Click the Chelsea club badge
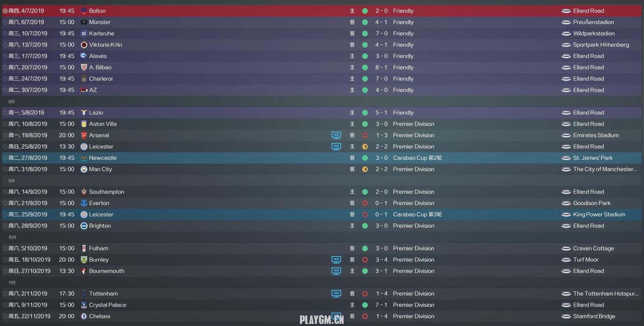The width and height of the screenshot is (644, 326). tap(84, 316)
